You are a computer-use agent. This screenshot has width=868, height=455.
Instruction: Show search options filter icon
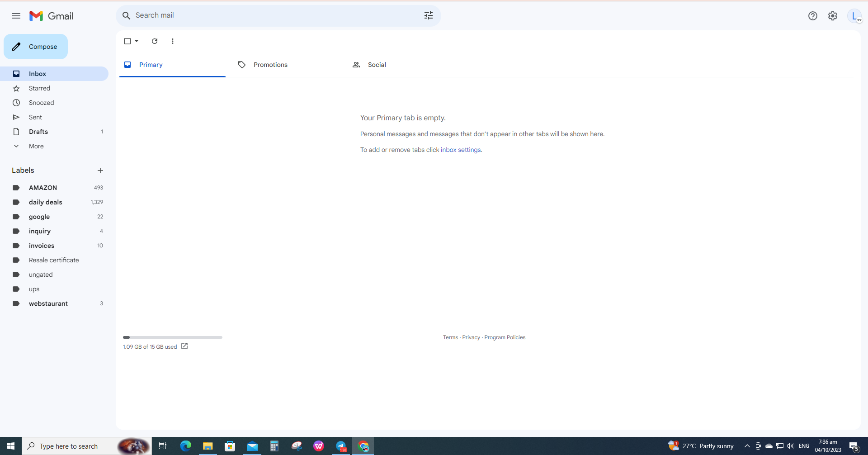(x=429, y=15)
